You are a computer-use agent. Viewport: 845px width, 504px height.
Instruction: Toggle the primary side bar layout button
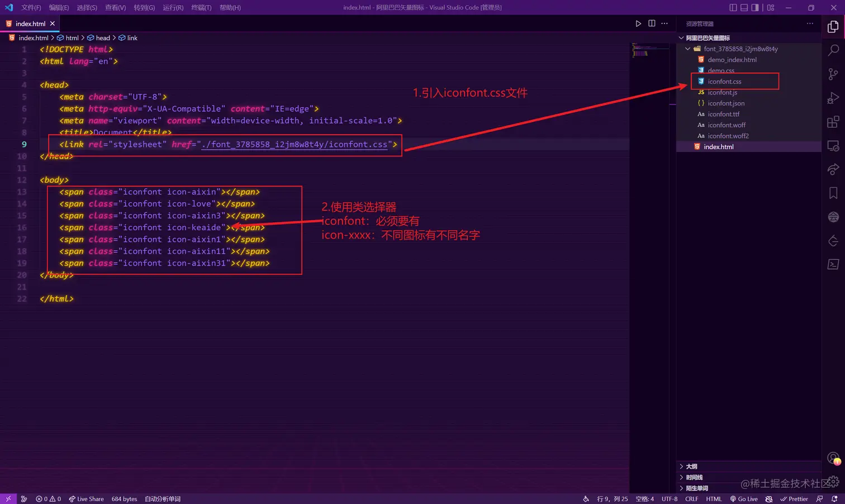[x=733, y=7]
